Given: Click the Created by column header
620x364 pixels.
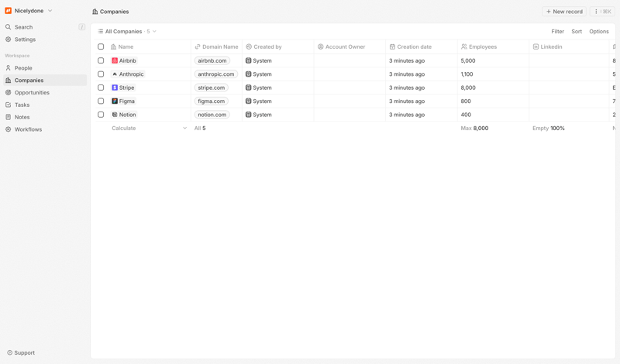Looking at the screenshot, I should click(x=278, y=46).
